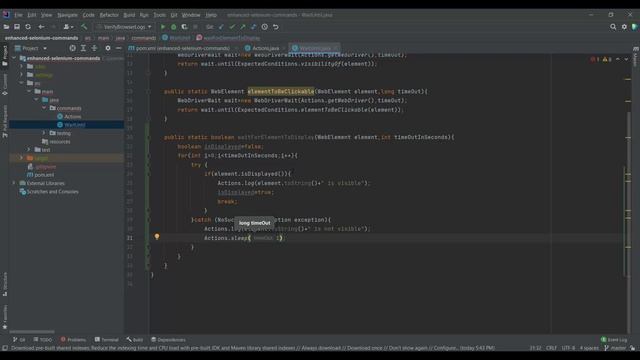Click the Git rollback icon
Screen dimensions: 640x360
(276, 27)
